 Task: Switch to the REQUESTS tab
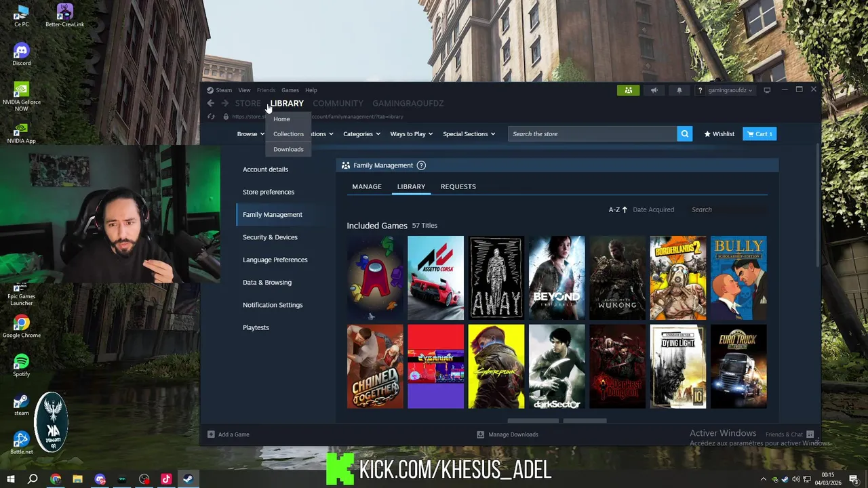coord(458,186)
